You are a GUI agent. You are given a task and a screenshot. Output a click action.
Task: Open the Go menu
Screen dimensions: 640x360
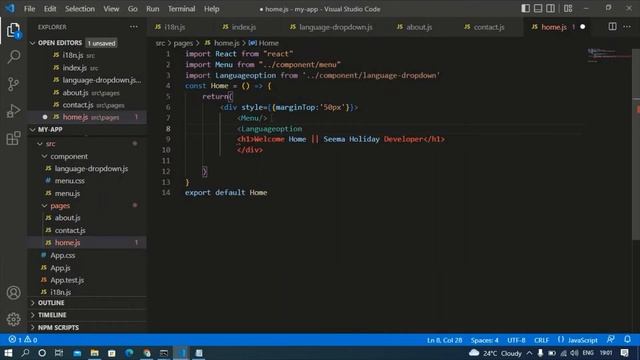133,9
